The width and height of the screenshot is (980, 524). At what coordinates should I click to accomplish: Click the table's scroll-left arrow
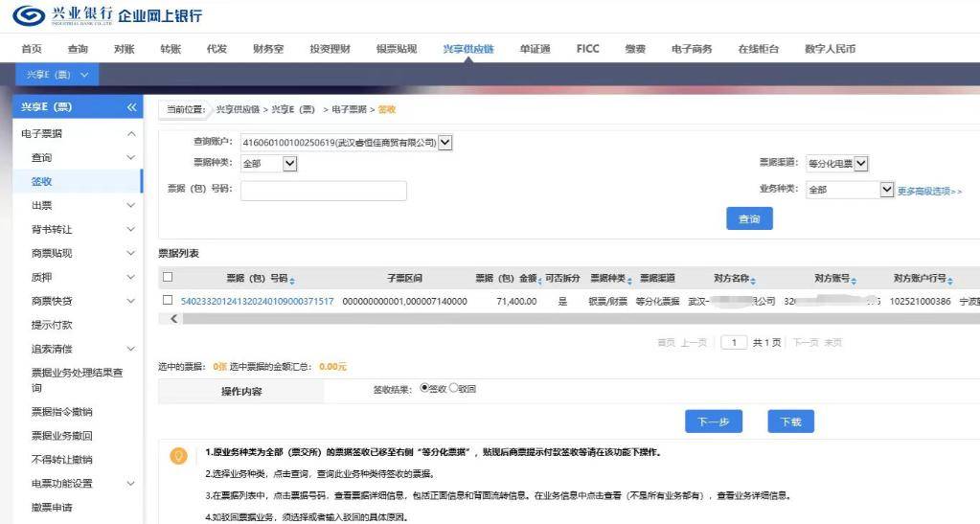[173, 319]
